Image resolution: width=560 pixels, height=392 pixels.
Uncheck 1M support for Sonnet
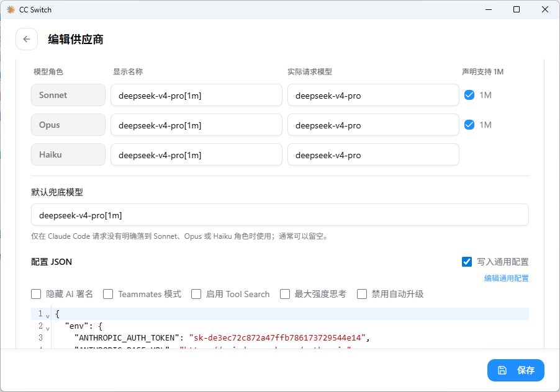pos(469,95)
